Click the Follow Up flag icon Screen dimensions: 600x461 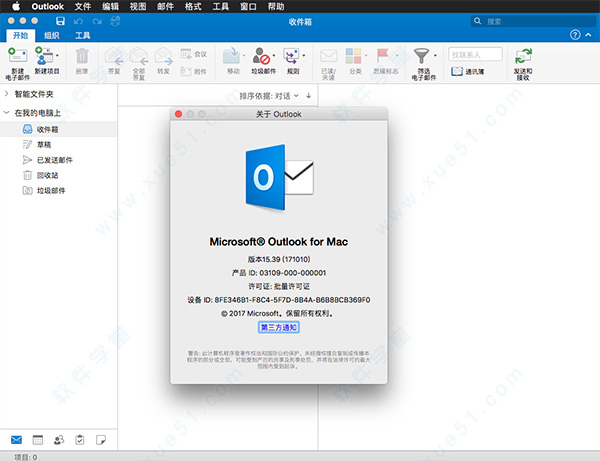(x=383, y=56)
